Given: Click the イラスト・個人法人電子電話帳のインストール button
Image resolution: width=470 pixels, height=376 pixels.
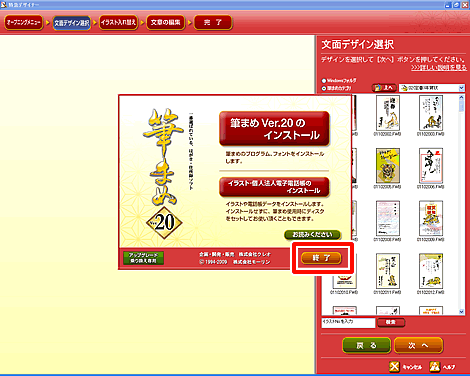Looking at the screenshot, I should (x=274, y=187).
